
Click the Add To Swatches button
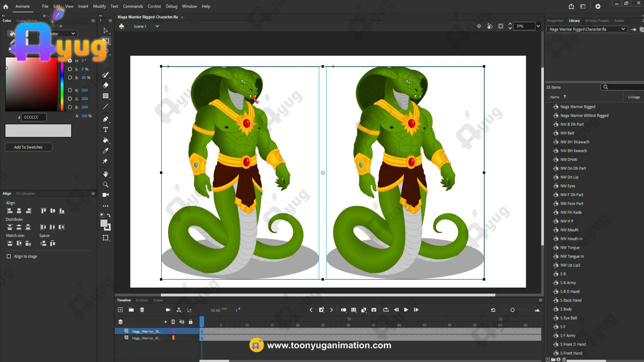pyautogui.click(x=28, y=147)
